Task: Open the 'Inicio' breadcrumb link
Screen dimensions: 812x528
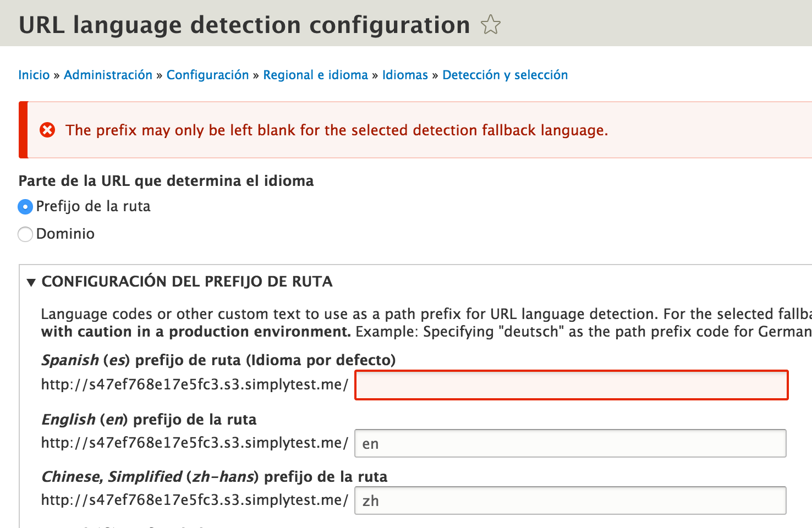Action: coord(34,74)
